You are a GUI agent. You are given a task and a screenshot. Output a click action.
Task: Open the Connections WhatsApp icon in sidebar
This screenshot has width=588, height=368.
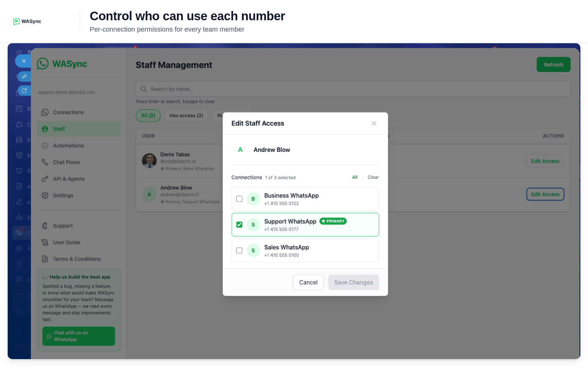click(45, 112)
